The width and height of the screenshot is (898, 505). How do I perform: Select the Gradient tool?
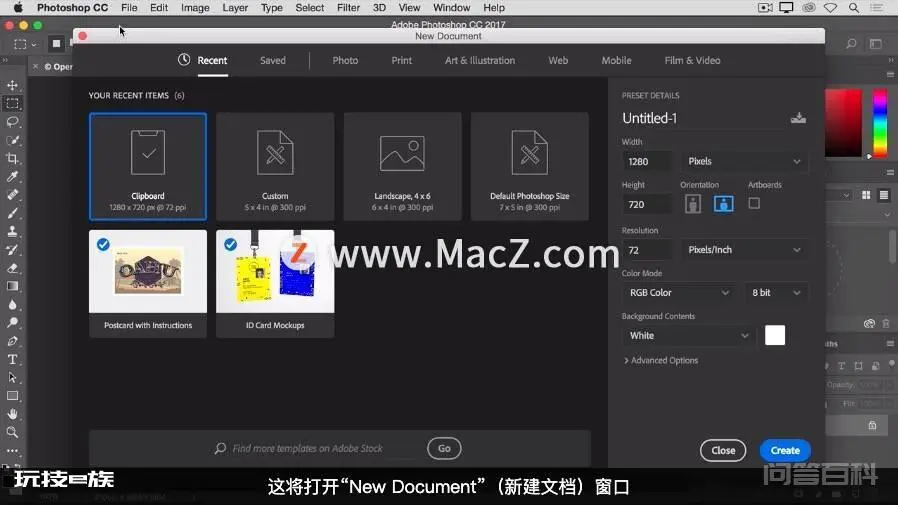pos(12,286)
